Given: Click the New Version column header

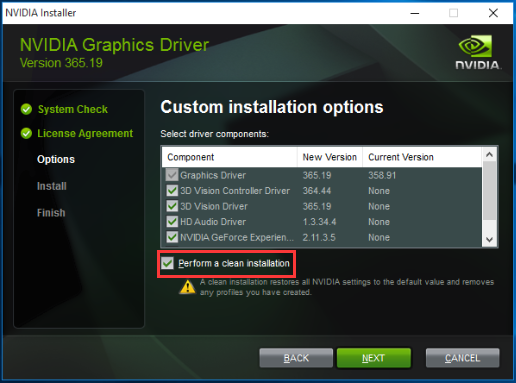Looking at the screenshot, I should coord(330,157).
